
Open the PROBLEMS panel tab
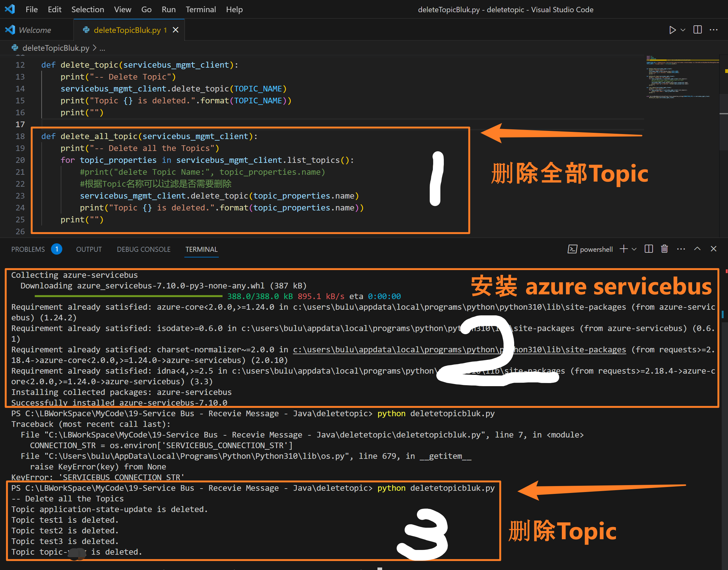[x=28, y=249]
